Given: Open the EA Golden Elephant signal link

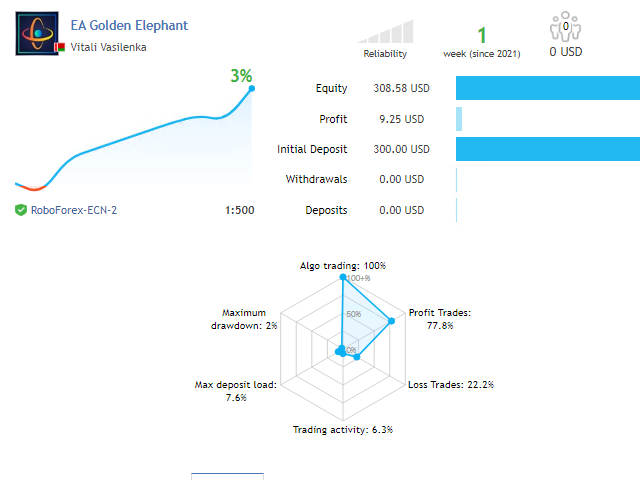Looking at the screenshot, I should [x=129, y=25].
